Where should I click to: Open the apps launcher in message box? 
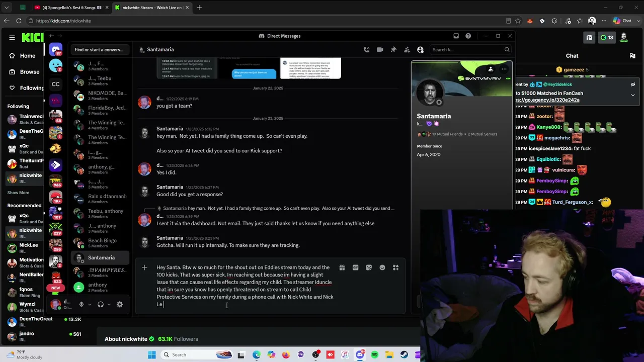395,267
